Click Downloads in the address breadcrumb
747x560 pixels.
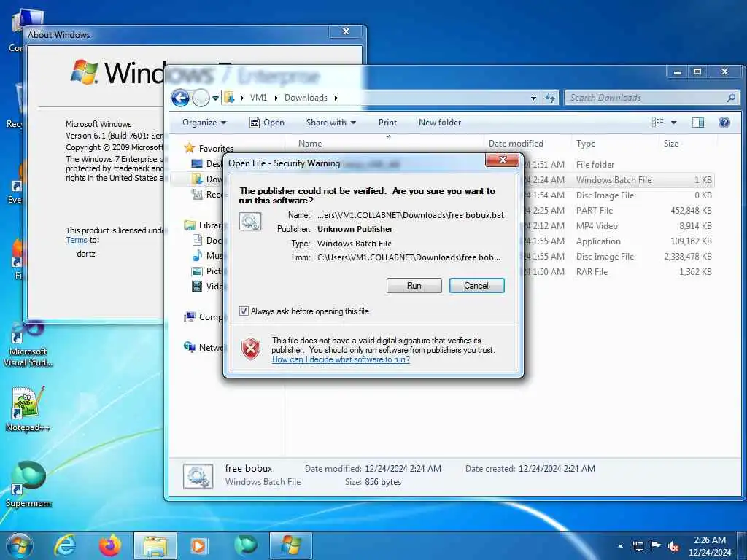pos(306,98)
